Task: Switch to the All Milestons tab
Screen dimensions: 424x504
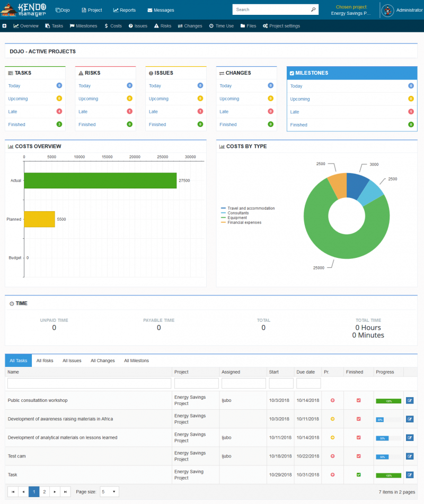Action: tap(136, 361)
